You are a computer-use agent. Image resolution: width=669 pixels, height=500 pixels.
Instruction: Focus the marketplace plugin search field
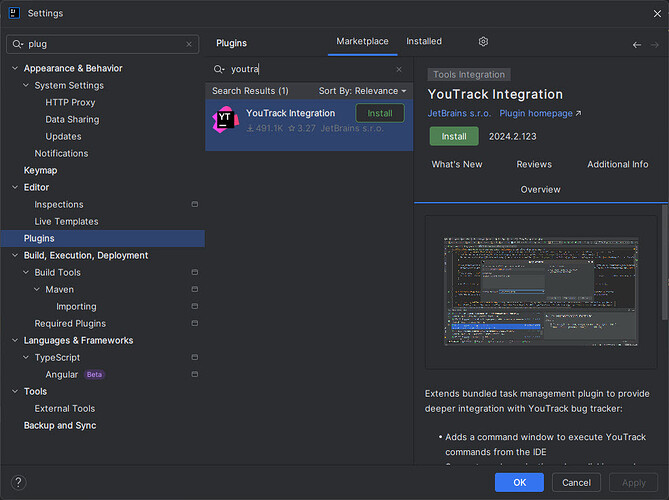[309, 70]
